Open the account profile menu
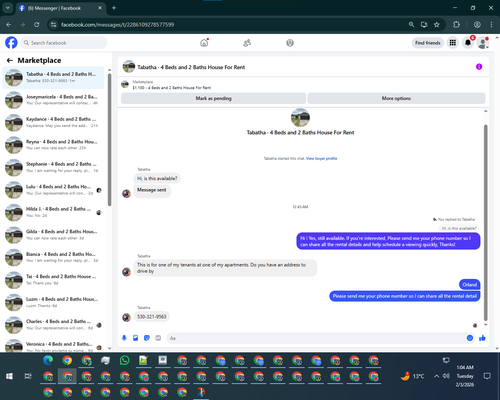The width and height of the screenshot is (500, 400). [x=483, y=43]
